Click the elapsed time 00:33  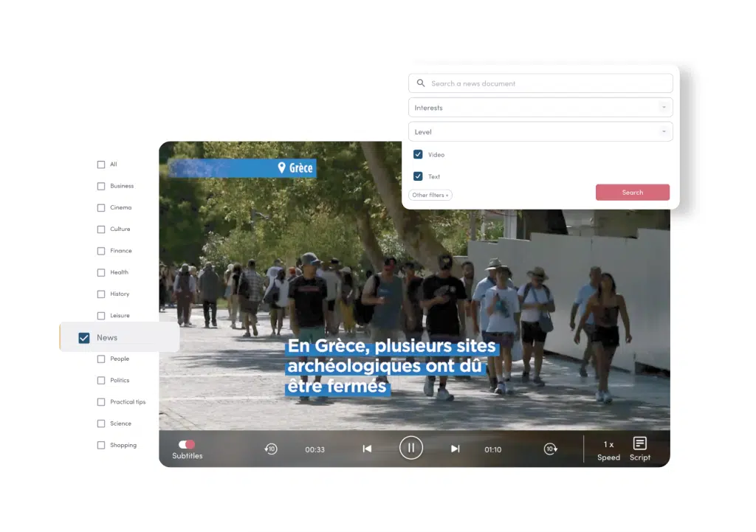click(x=315, y=449)
